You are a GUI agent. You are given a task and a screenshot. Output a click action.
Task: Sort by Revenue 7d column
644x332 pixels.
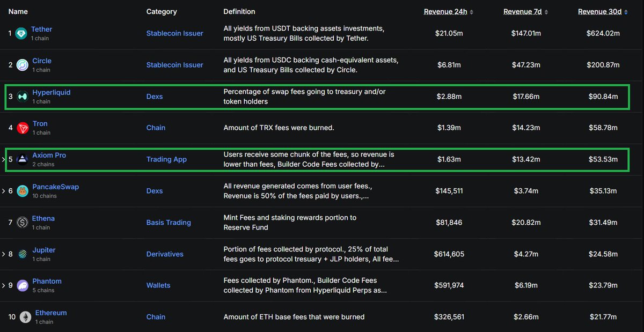tap(525, 12)
